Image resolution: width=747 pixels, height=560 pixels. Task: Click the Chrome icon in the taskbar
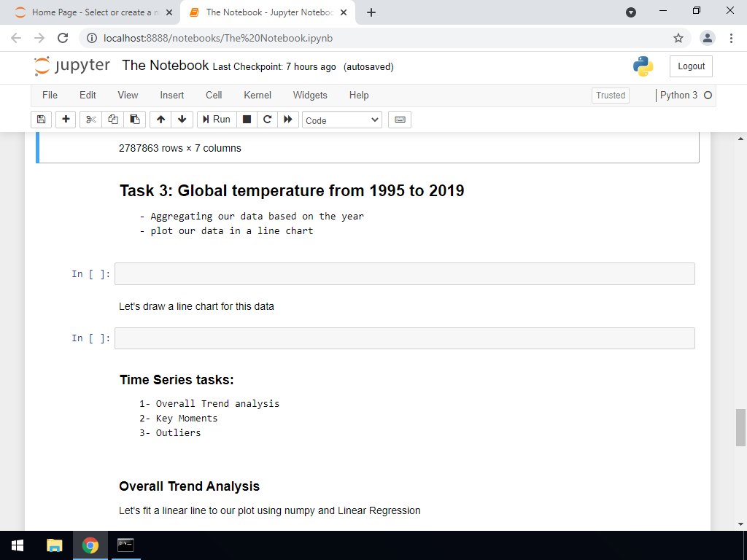[90, 545]
